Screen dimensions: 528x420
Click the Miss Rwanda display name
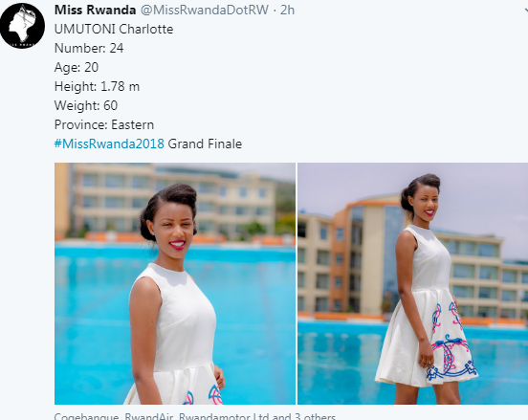pos(95,11)
